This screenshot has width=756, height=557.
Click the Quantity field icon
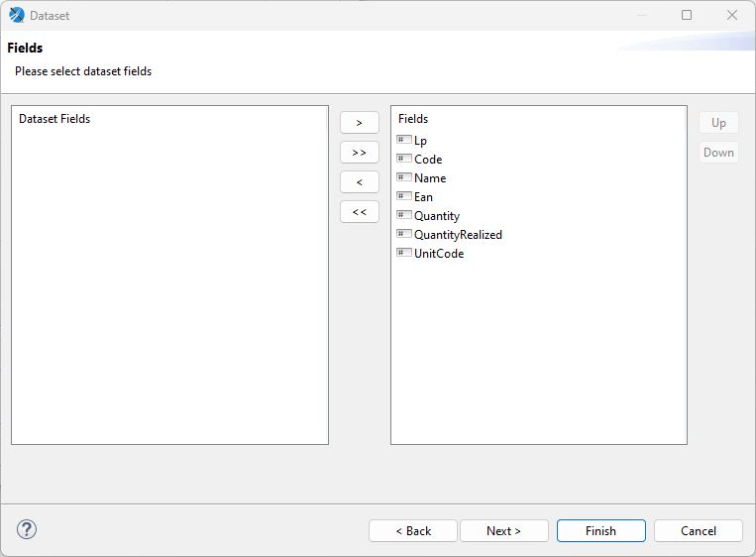tap(404, 215)
